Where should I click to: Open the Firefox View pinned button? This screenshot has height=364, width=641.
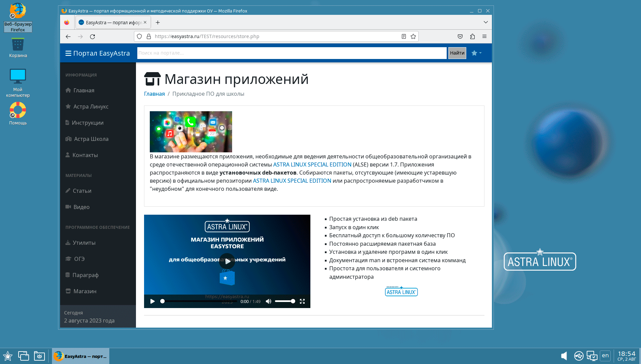click(x=67, y=23)
